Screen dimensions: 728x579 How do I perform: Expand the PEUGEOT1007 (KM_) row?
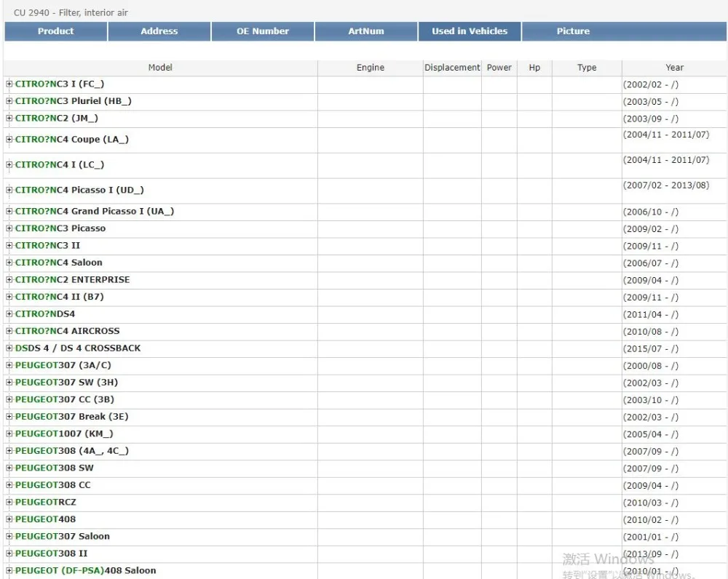coord(9,434)
